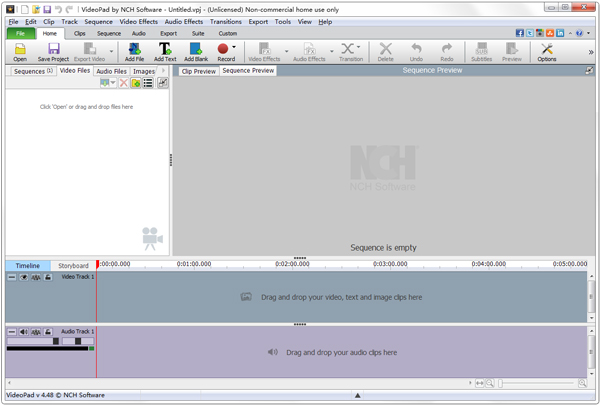Toggle link icon on Audio Track 1

point(36,332)
